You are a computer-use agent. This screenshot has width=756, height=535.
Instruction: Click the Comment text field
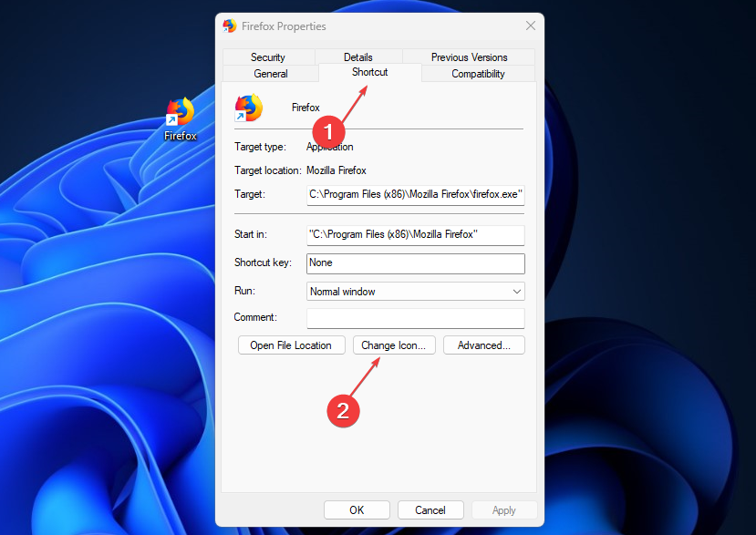click(x=416, y=318)
